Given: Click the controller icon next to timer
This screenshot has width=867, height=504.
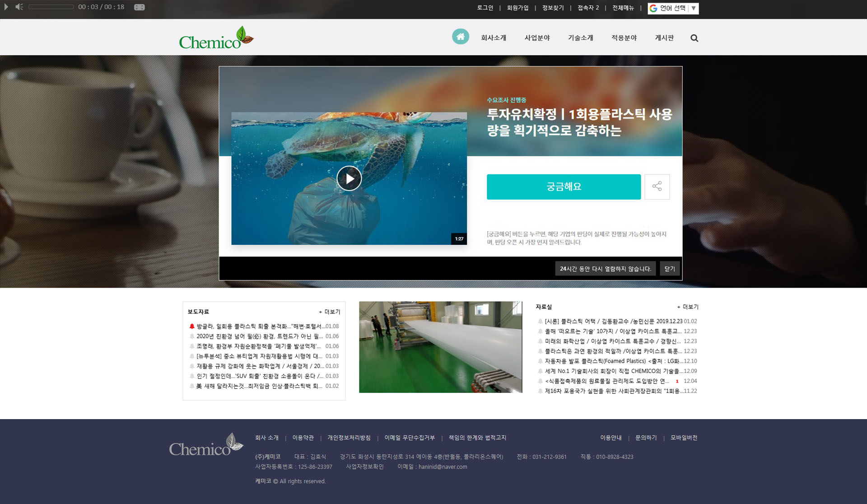Looking at the screenshot, I should [140, 7].
